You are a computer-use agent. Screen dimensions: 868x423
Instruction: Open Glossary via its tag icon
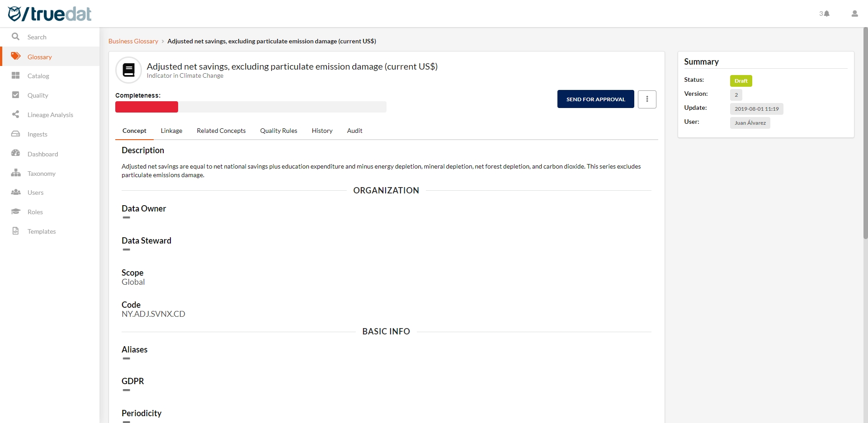click(15, 56)
